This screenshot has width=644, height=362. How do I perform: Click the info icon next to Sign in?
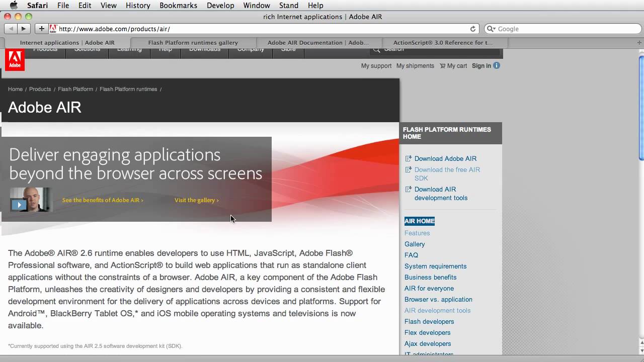tap(497, 66)
